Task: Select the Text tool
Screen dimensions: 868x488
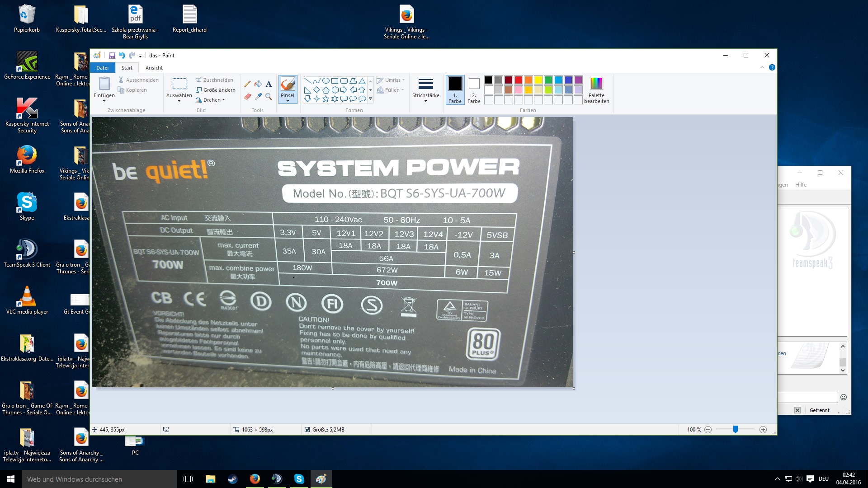Action: [x=269, y=84]
